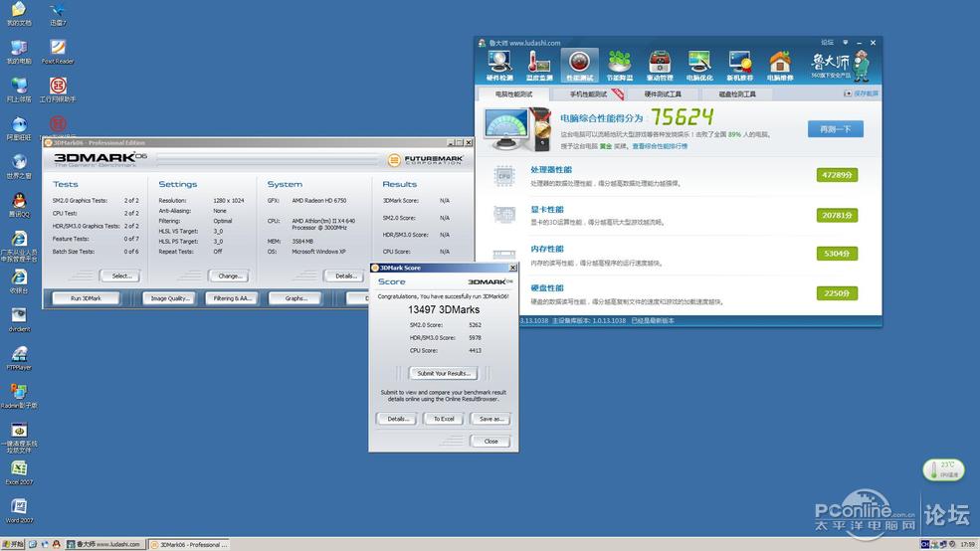Viewport: 980px width, 551px height.
Task: Open Word 2007 desktop icon
Action: coord(19,511)
